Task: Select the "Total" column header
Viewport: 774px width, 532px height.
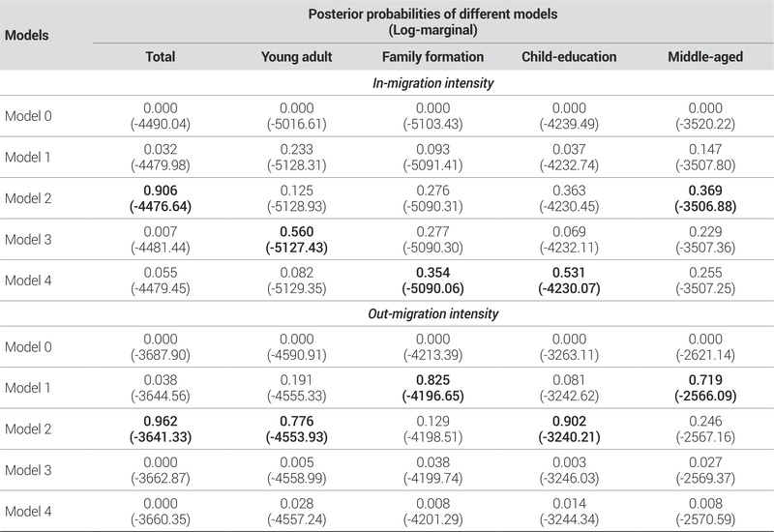Action: pos(160,57)
